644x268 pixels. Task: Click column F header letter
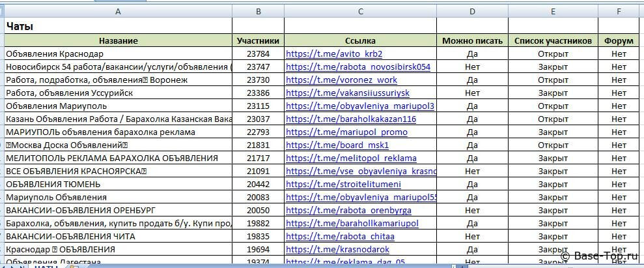click(x=618, y=11)
